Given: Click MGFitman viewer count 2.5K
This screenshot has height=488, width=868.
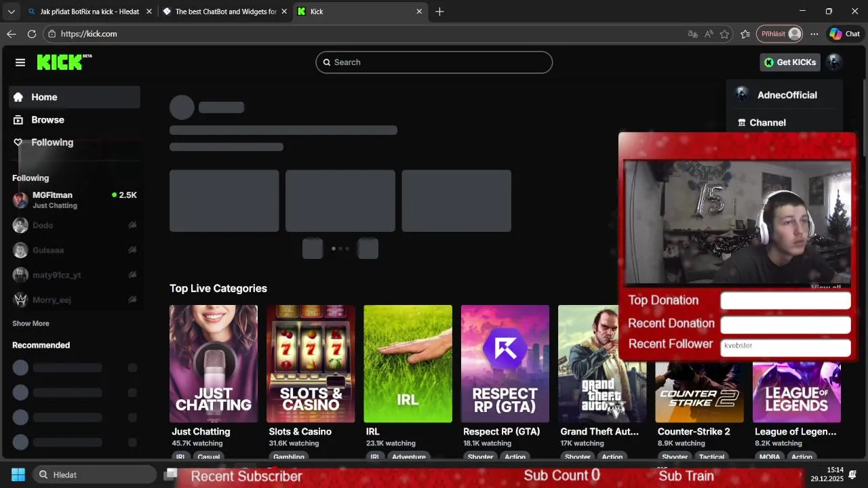Looking at the screenshot, I should (x=125, y=195).
